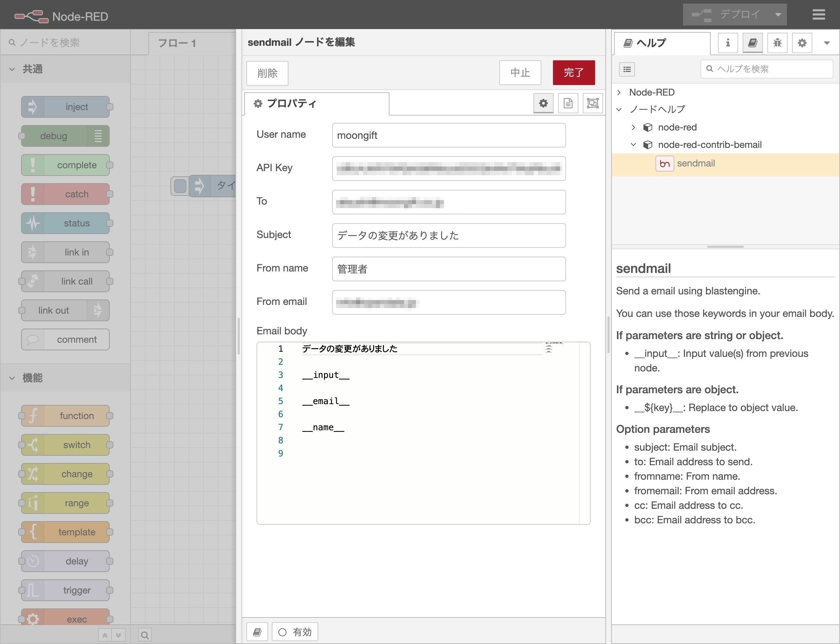Toggle the timestamp inject node's button

180,186
